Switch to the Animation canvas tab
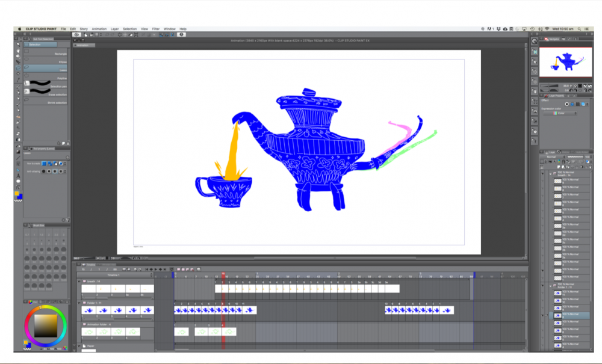The image size is (602, 364). [82, 45]
